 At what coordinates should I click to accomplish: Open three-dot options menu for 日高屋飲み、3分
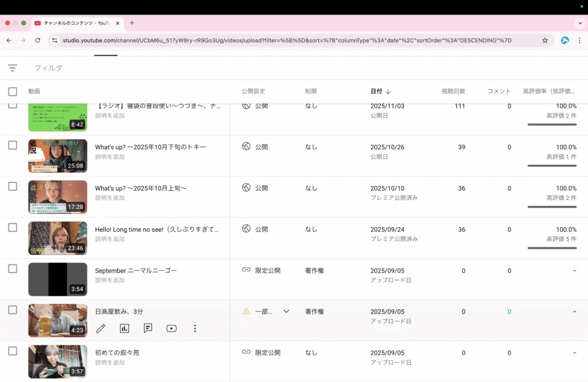(x=195, y=328)
